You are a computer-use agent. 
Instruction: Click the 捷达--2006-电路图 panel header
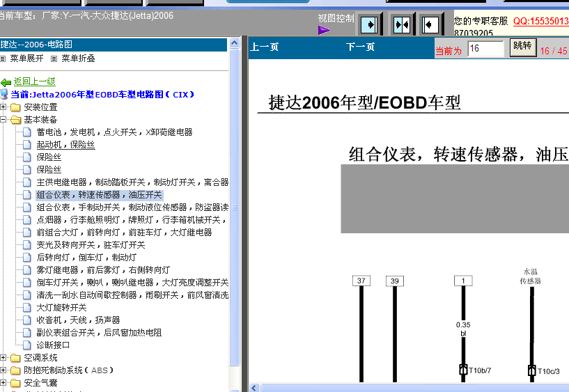[x=114, y=45]
